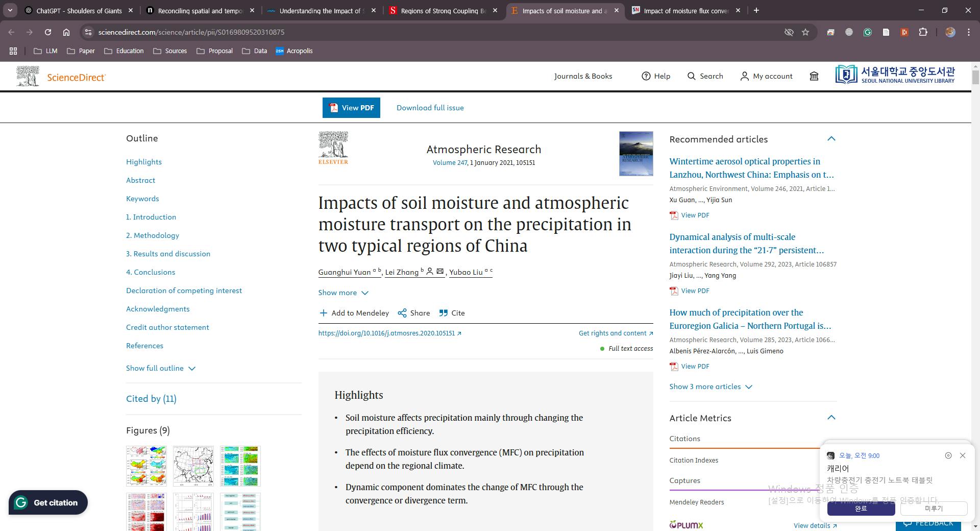Screen dimensions: 980x531
Task: Open the Cited by (11) link
Action: point(151,399)
